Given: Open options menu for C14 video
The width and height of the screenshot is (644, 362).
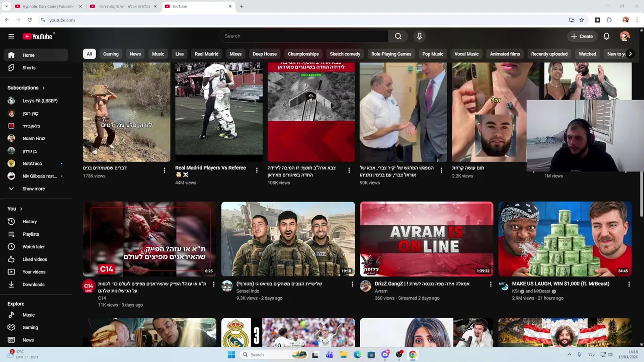Looking at the screenshot, I should tap(213, 284).
